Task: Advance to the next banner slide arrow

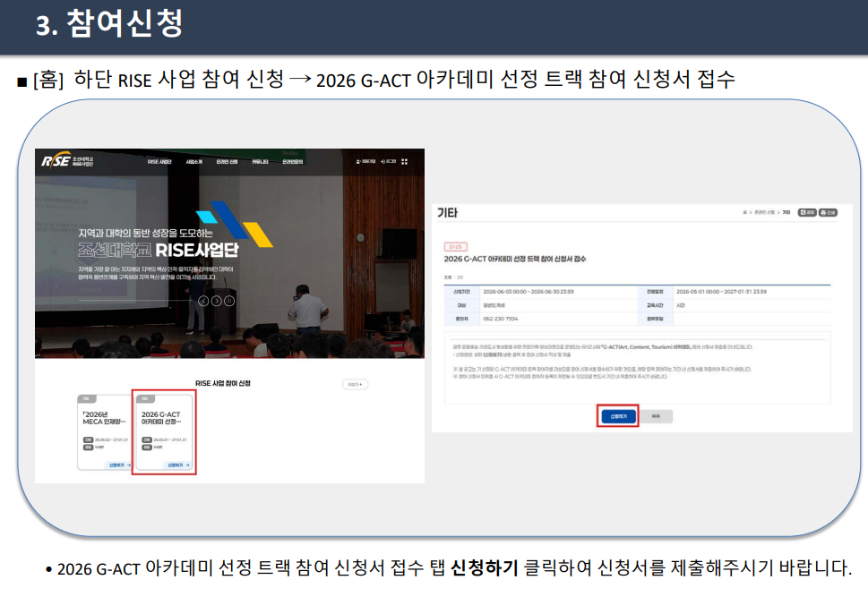Action: pyautogui.click(x=217, y=301)
